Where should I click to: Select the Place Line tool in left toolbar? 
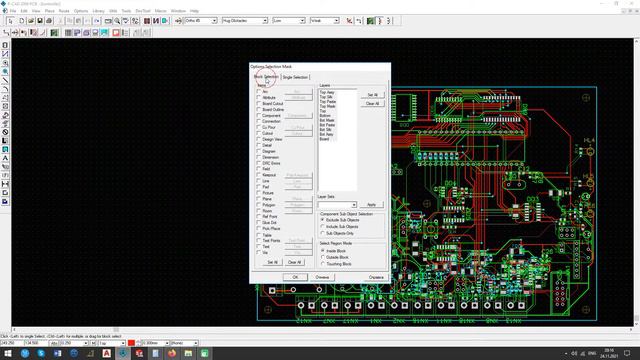5,80
